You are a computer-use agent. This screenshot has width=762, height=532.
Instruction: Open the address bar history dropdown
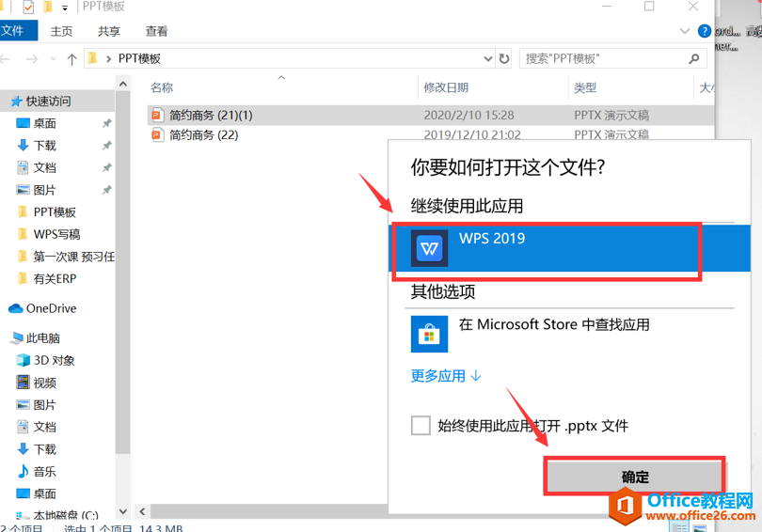pyautogui.click(x=488, y=59)
